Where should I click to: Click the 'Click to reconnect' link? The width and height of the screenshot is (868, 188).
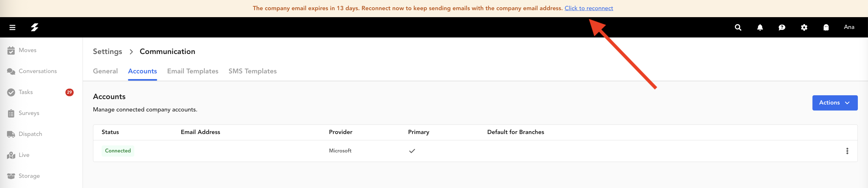coord(589,8)
